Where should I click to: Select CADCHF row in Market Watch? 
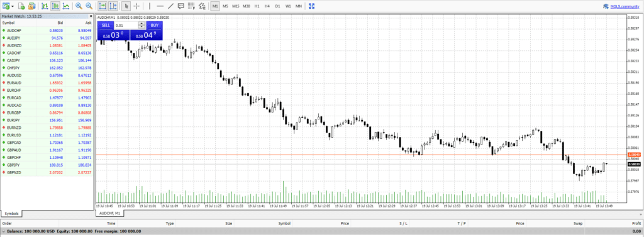47,53
